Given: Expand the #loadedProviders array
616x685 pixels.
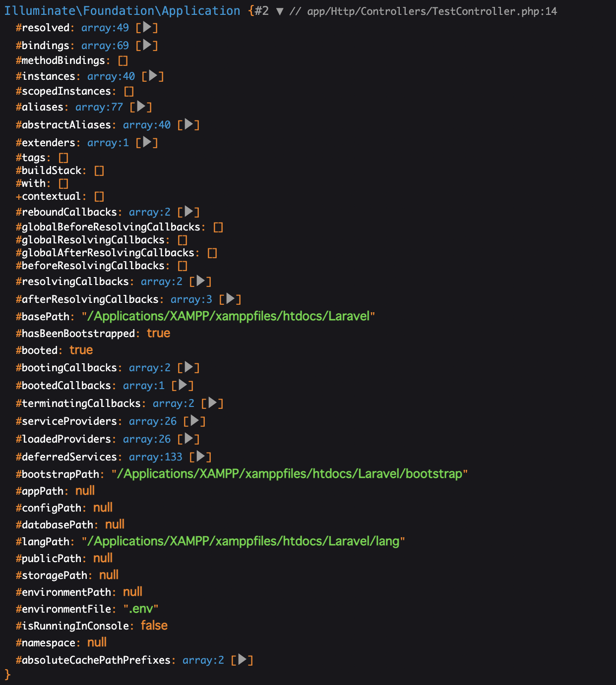Looking at the screenshot, I should (188, 439).
